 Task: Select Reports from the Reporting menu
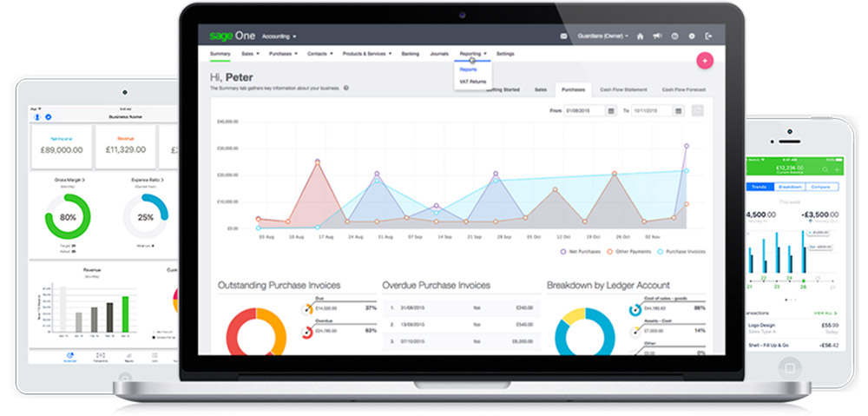click(468, 69)
